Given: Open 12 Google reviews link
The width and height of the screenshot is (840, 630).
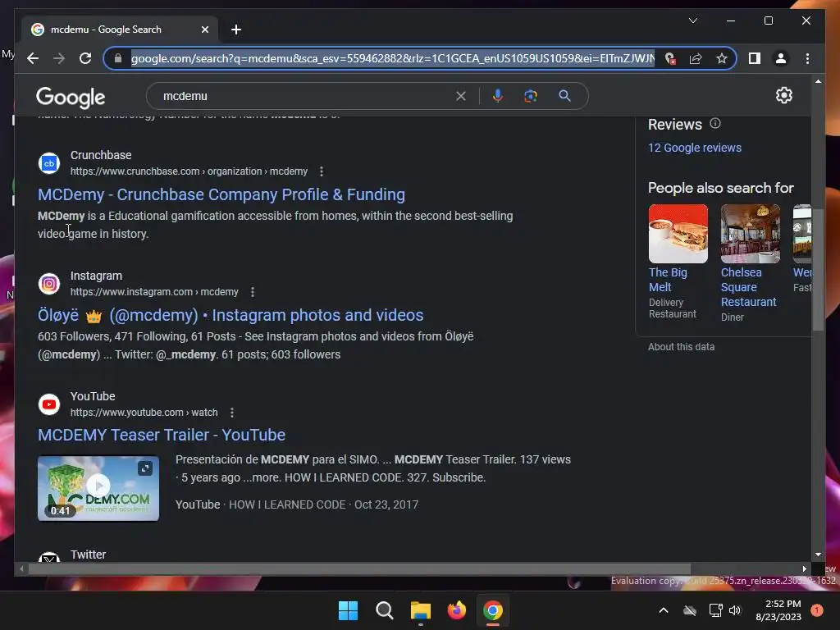Looking at the screenshot, I should [x=694, y=148].
